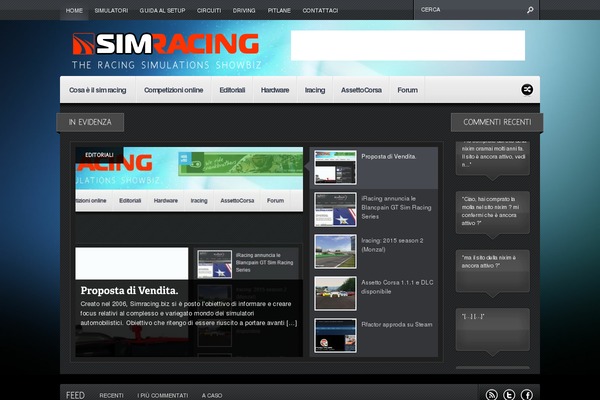Open the featured 'Proposta di Vendita.' headline
Image resolution: width=600 pixels, height=400 pixels.
pos(129,291)
